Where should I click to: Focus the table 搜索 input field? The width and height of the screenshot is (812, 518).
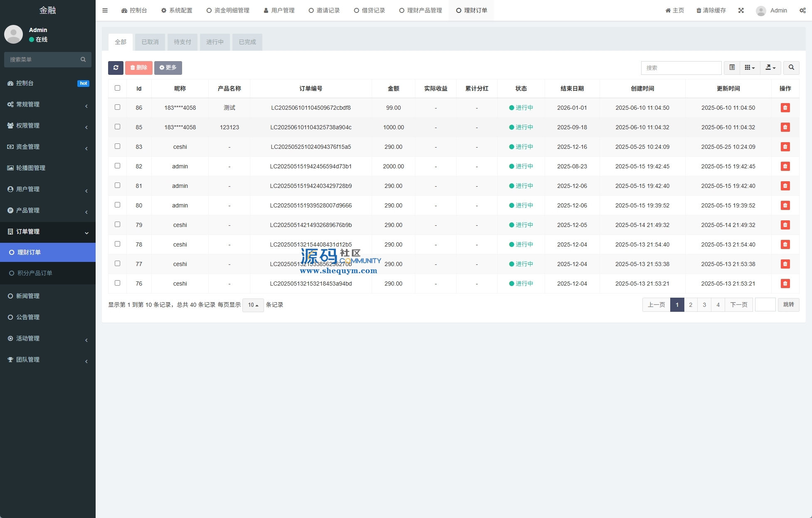[x=681, y=68]
